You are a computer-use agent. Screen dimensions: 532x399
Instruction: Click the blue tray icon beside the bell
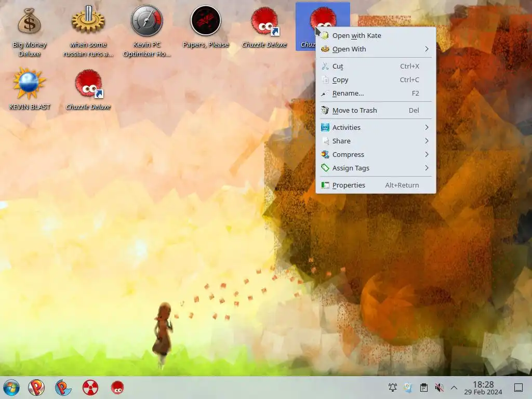[x=408, y=388]
